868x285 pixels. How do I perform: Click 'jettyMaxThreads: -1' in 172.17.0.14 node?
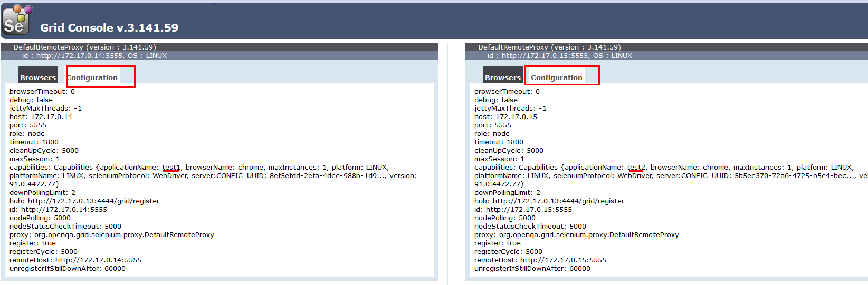45,109
